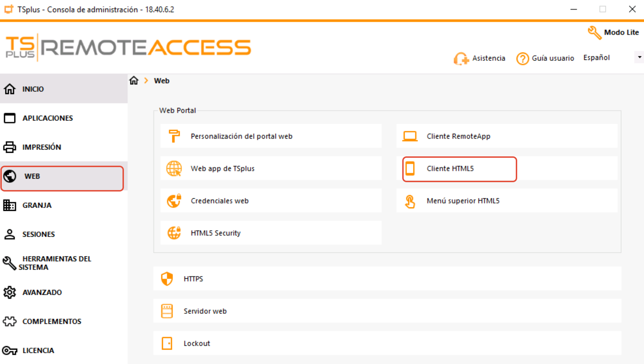
Task: Open Menú superior HTML5 settings
Action: pos(507,200)
